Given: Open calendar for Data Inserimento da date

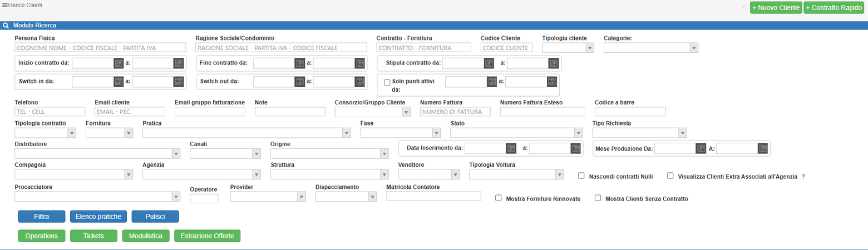Looking at the screenshot, I should [511, 148].
